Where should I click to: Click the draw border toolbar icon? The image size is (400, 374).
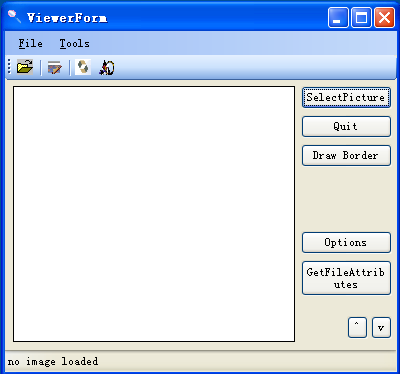click(54, 67)
